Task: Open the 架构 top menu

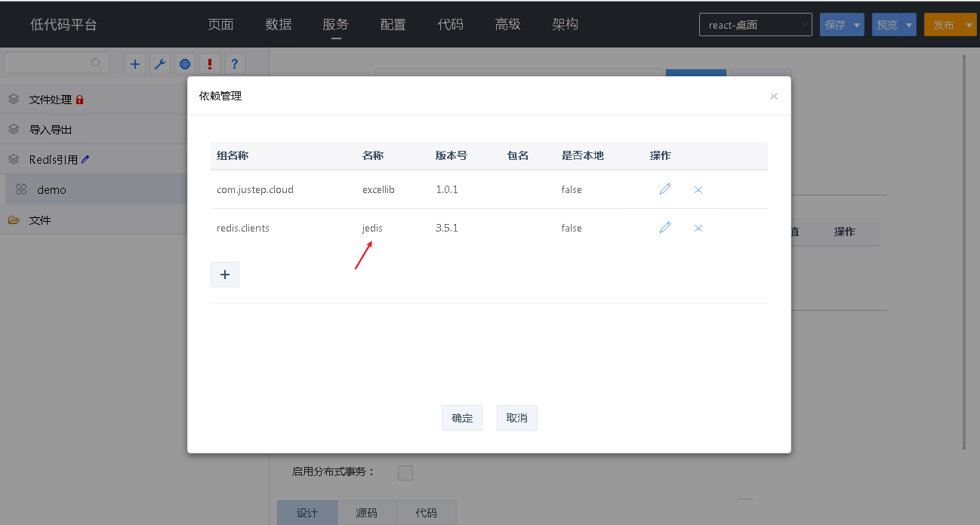Action: (566, 24)
